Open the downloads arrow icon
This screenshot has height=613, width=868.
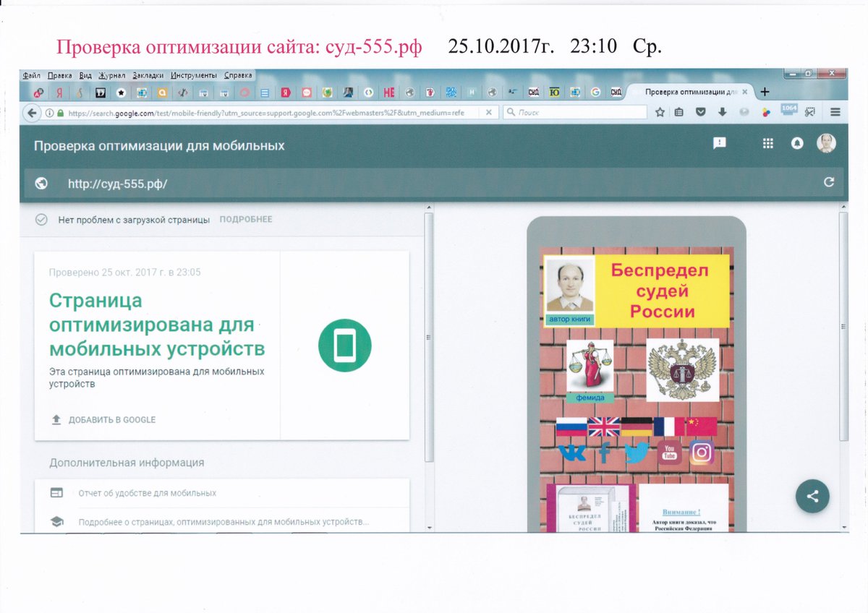(722, 112)
